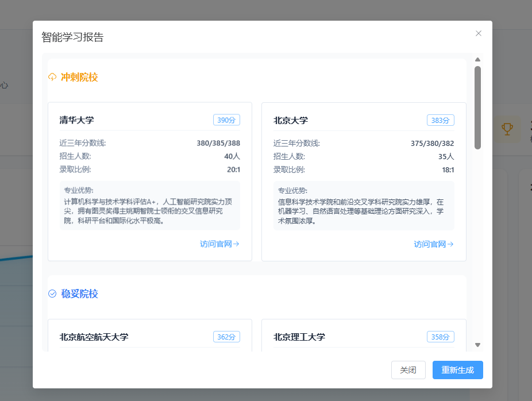
Task: Click 录取比例 label in 北京大学 card
Action: point(289,170)
